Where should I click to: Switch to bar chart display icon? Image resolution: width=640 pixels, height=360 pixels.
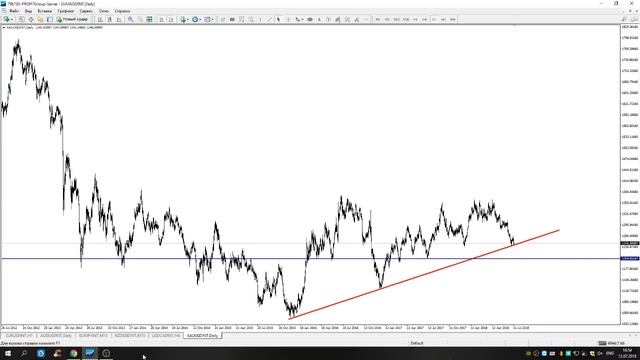click(100, 19)
